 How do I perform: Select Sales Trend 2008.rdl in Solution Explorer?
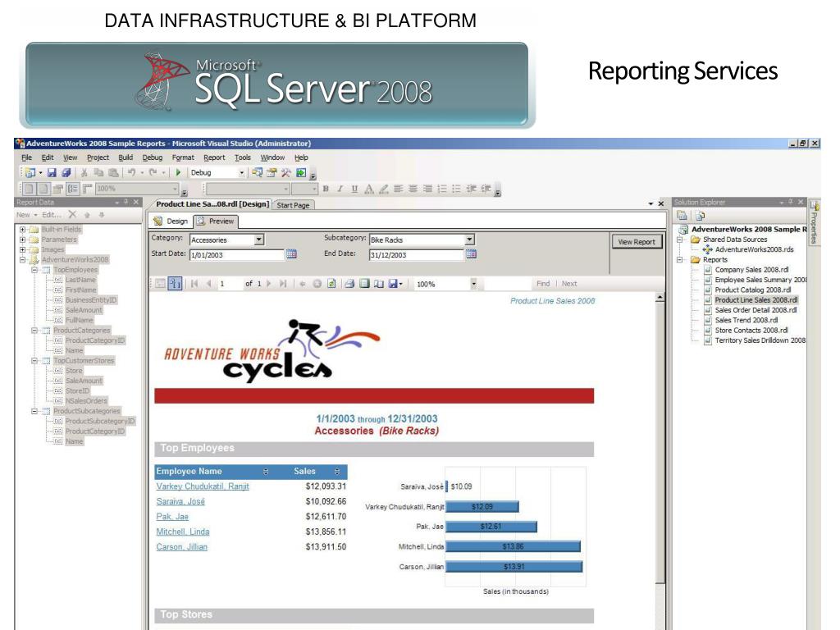pyautogui.click(x=746, y=321)
